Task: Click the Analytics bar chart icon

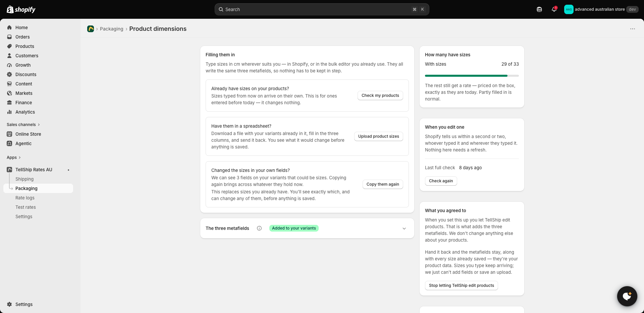Action: point(9,112)
